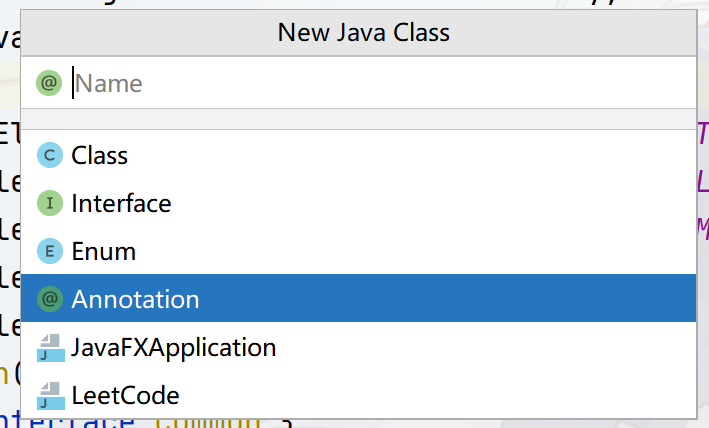Click the green I Interface icon
This screenshot has width=709, height=428.
coord(50,203)
